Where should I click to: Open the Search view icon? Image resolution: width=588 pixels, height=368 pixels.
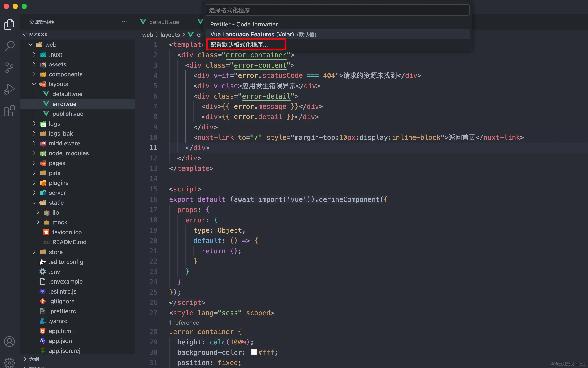click(x=9, y=46)
